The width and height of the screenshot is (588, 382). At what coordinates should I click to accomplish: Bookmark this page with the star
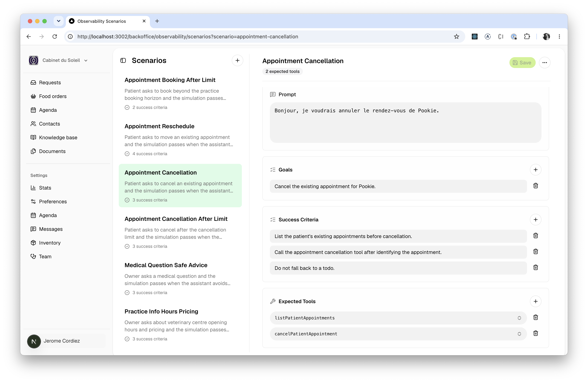pos(456,37)
